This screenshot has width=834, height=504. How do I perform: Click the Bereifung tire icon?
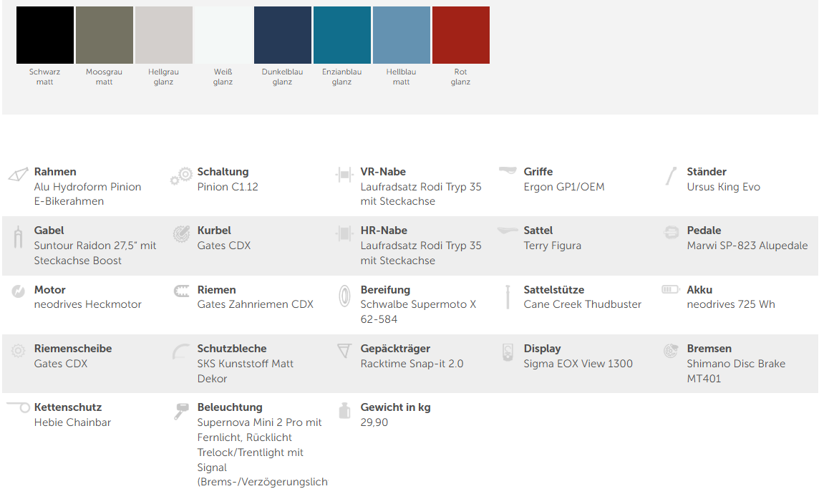point(344,295)
